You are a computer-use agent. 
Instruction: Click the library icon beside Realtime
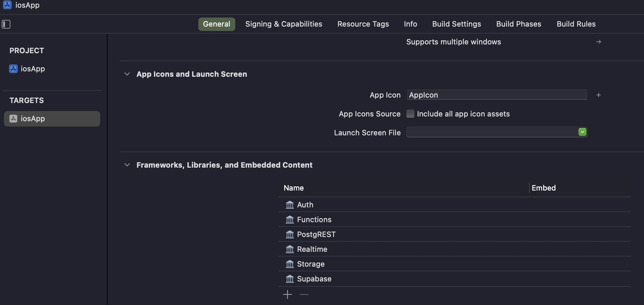click(x=290, y=249)
